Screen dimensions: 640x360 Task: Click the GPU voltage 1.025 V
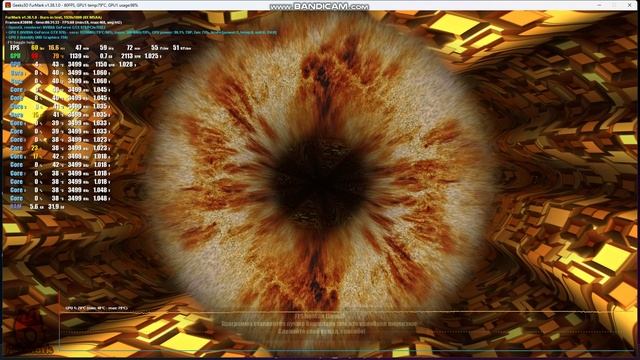coord(152,56)
